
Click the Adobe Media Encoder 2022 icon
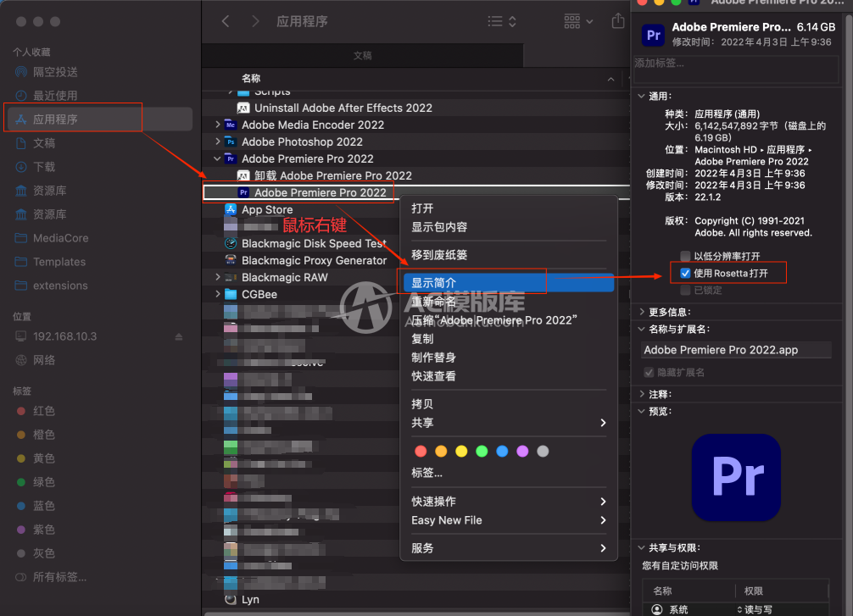pos(230,125)
